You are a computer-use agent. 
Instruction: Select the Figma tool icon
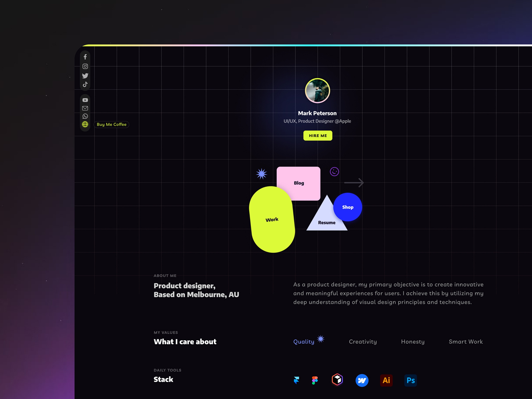coord(315,380)
